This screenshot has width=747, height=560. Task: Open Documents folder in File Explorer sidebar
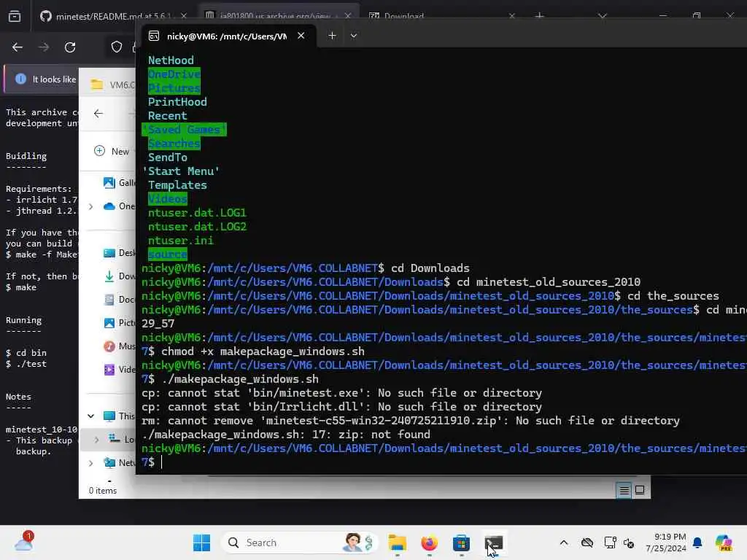pyautogui.click(x=119, y=300)
